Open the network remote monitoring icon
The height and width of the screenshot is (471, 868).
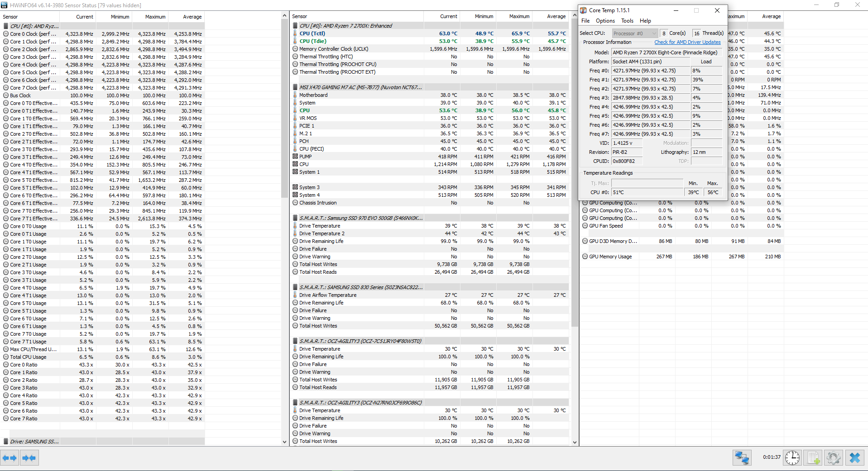742,458
